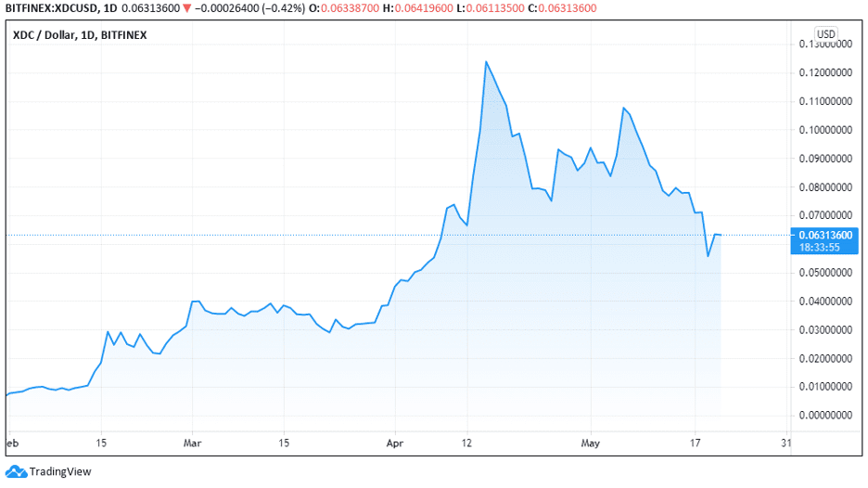
Task: Open the USD currency selector
Action: click(x=825, y=34)
